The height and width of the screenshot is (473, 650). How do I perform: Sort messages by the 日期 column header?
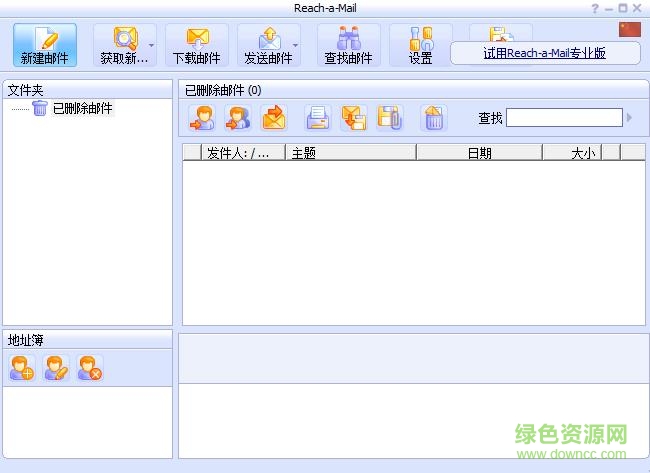pyautogui.click(x=479, y=153)
